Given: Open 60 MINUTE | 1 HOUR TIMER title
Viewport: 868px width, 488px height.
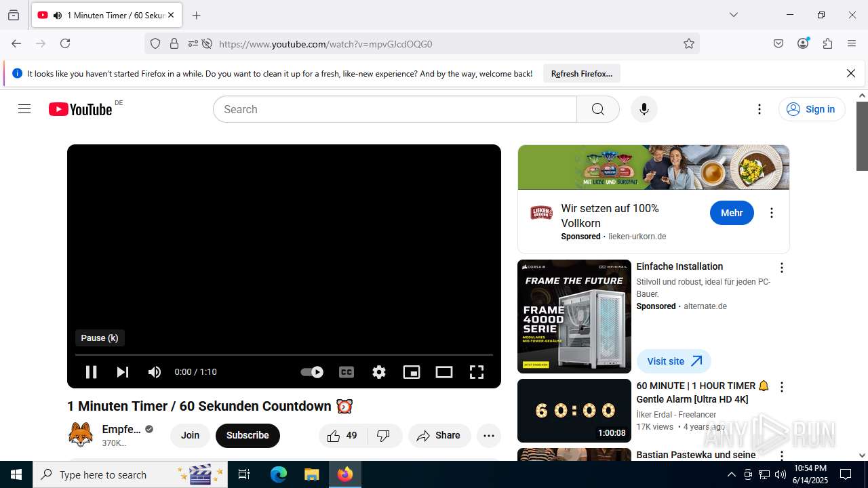Looking at the screenshot, I should pyautogui.click(x=703, y=392).
